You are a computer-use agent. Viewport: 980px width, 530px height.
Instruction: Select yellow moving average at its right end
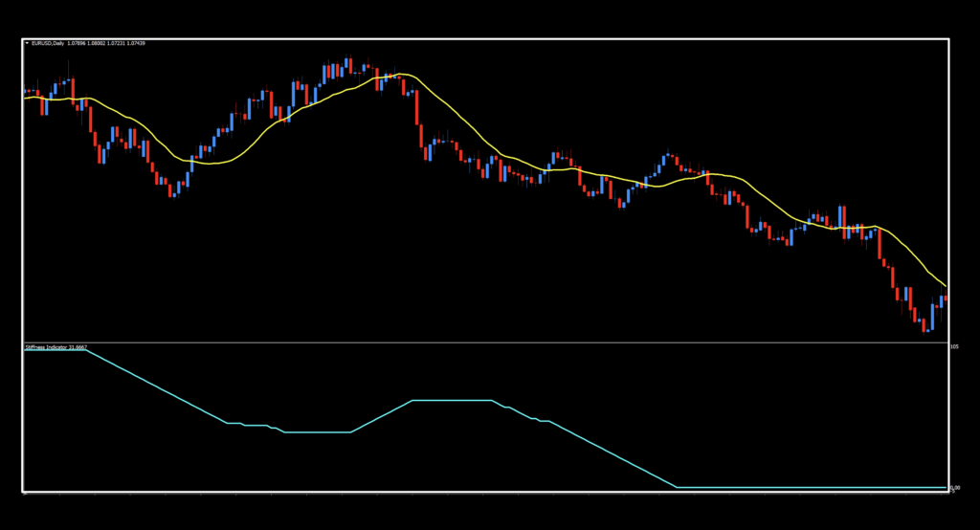point(946,286)
